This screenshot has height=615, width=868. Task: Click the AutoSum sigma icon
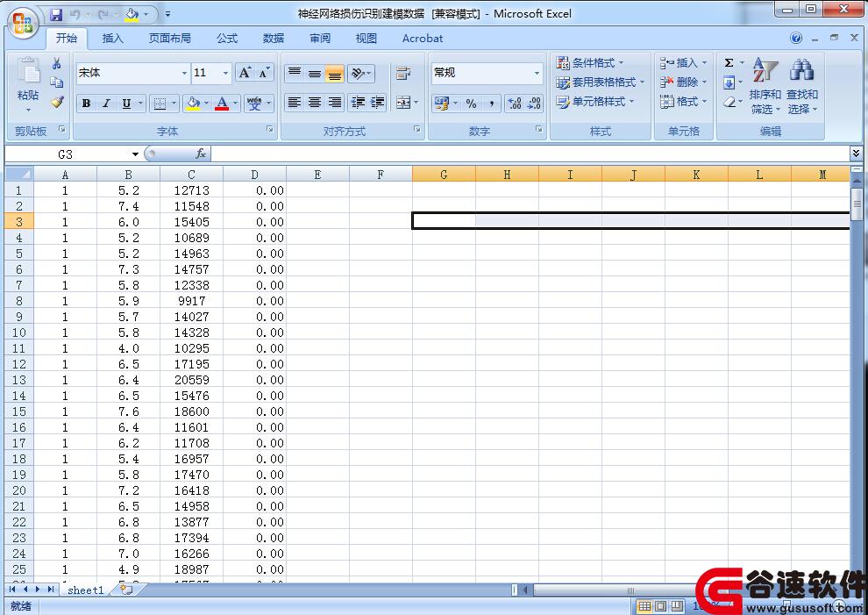coord(729,62)
